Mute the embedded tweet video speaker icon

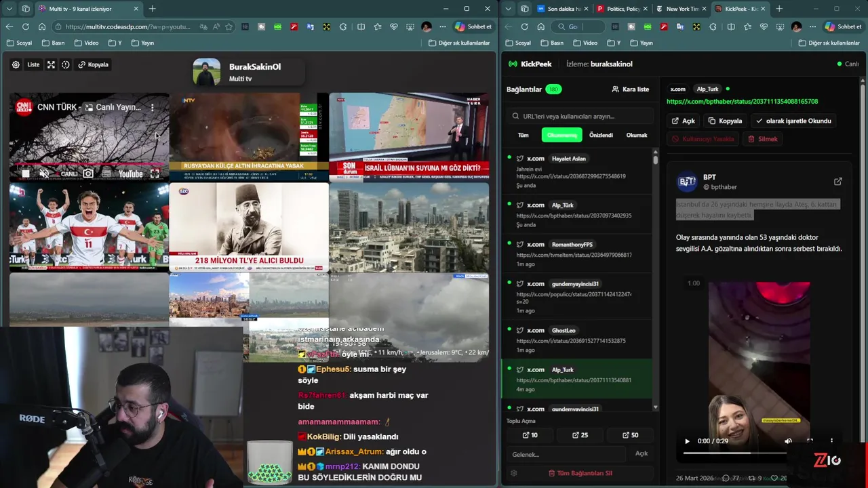[x=788, y=441]
